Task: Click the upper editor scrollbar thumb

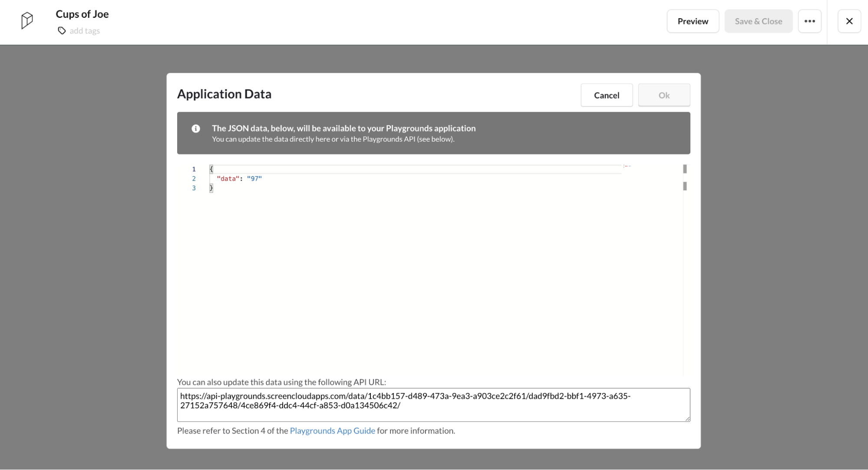Action: click(684, 169)
